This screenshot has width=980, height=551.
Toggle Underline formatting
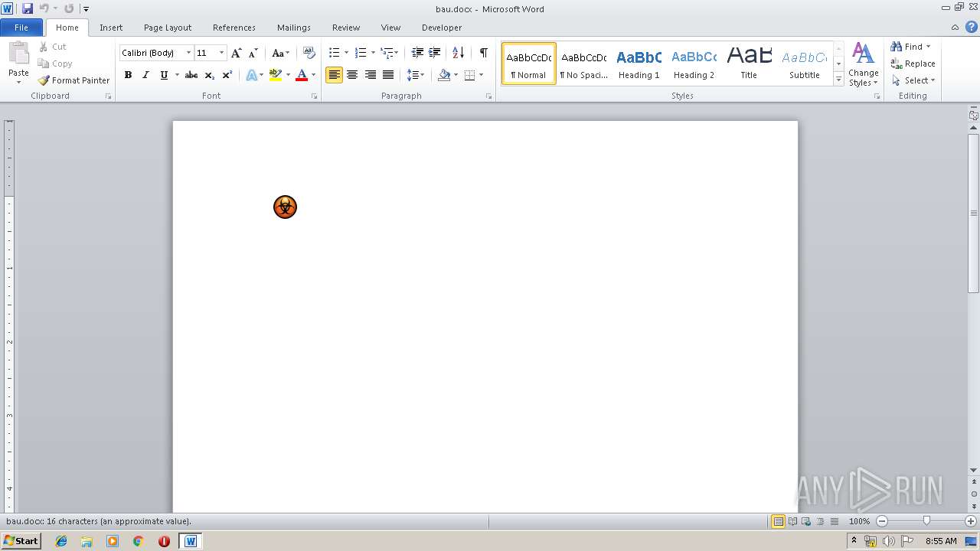pyautogui.click(x=164, y=75)
